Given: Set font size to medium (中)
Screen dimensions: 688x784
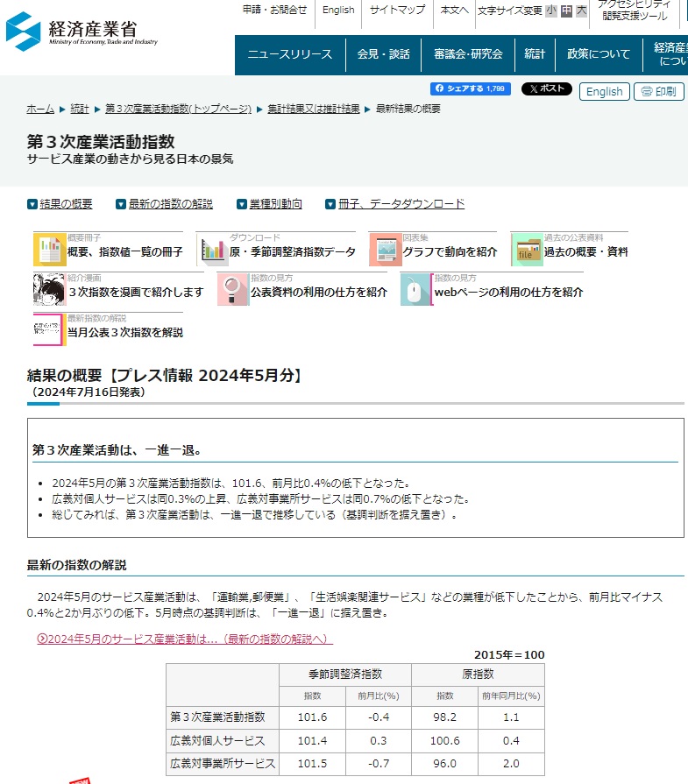Looking at the screenshot, I should [x=566, y=11].
